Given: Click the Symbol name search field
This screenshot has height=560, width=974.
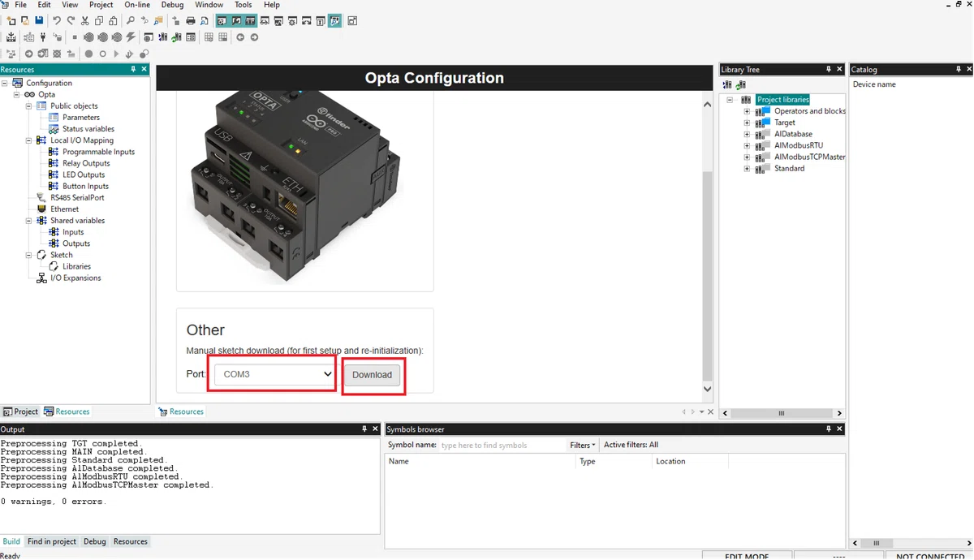Looking at the screenshot, I should pyautogui.click(x=502, y=445).
